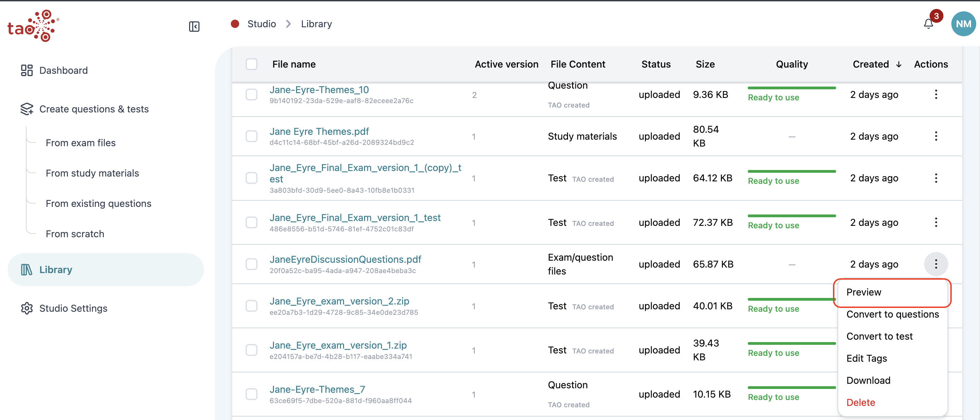Open From scratch in sidebar
This screenshot has height=420, width=980.
[75, 234]
